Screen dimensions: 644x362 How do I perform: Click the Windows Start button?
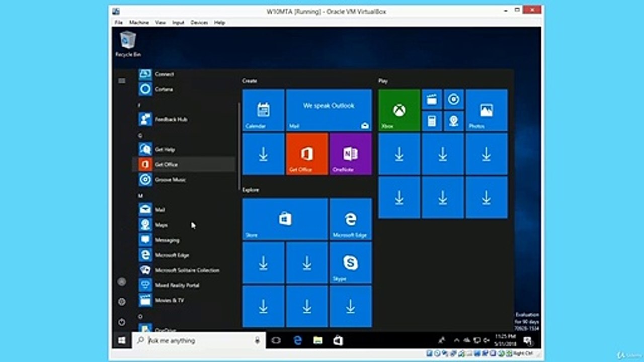[x=122, y=340]
